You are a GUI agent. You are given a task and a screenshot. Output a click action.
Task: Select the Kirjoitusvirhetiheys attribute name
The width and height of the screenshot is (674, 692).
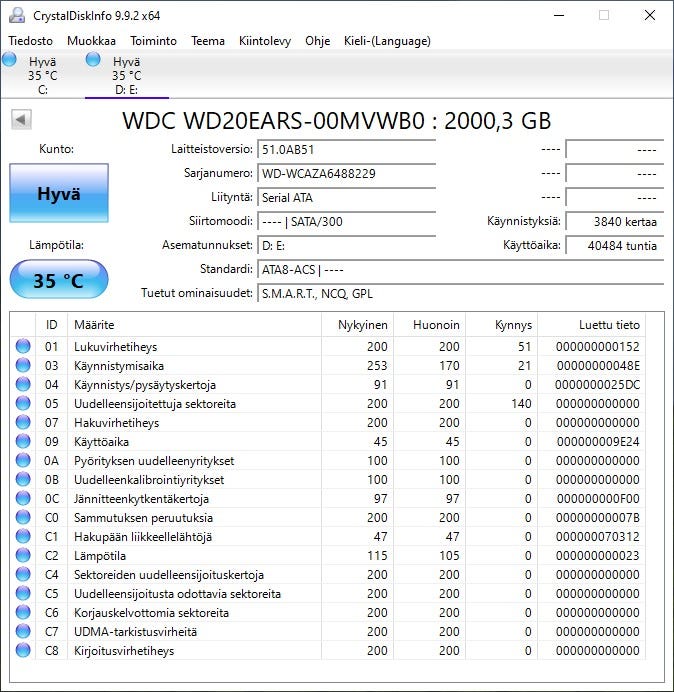click(x=124, y=651)
